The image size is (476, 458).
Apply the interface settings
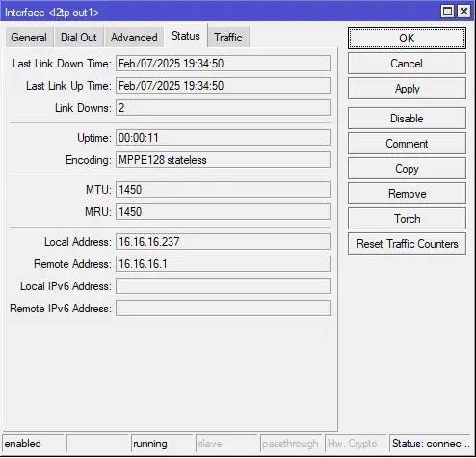tap(407, 89)
